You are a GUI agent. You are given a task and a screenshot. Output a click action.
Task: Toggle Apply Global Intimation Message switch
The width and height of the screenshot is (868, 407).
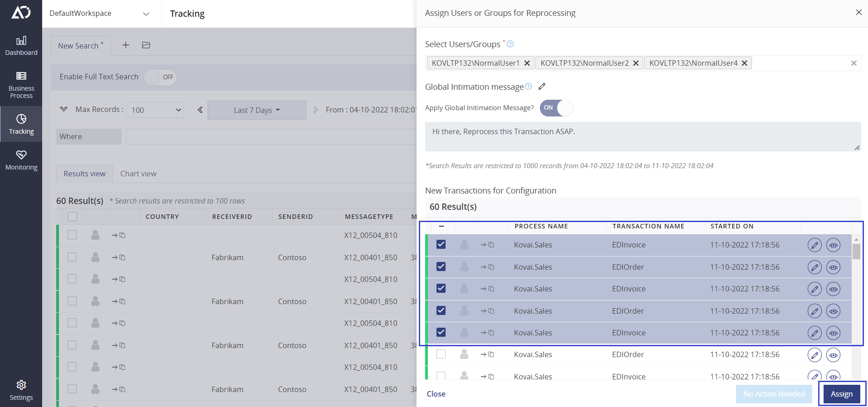tap(557, 108)
